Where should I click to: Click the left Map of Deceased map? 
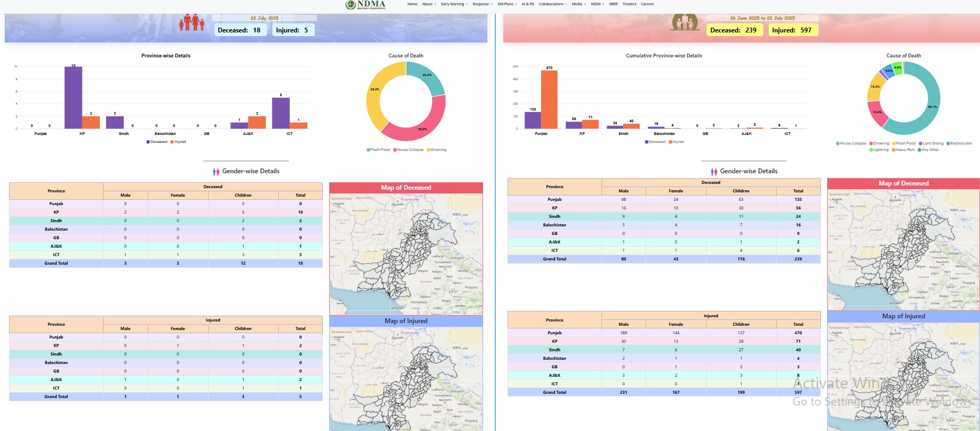click(406, 254)
